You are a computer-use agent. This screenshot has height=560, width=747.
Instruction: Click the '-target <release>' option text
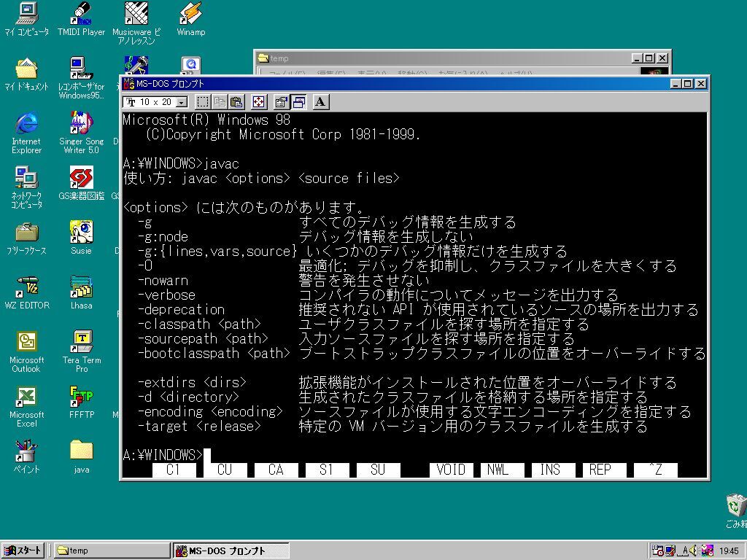click(x=200, y=426)
